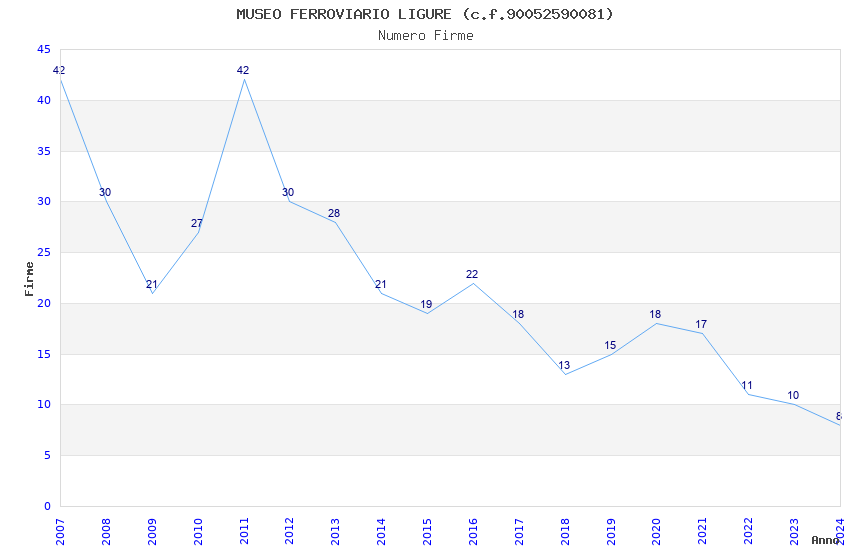
Task: Click x-axis year 2009
Action: 152,532
